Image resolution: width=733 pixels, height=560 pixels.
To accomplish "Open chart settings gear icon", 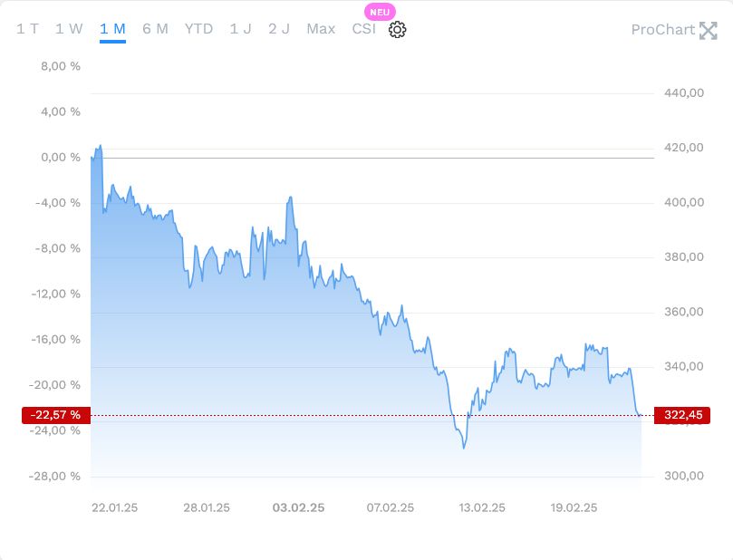I will coord(397,29).
